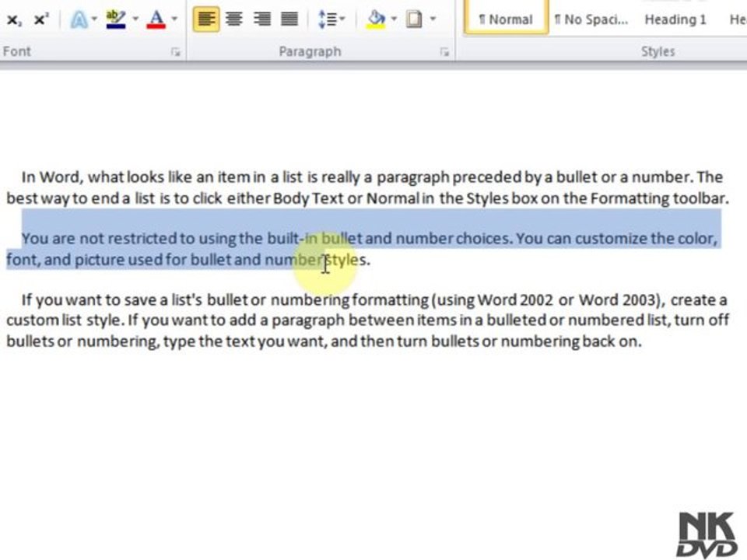747x560 pixels.
Task: Expand highlight color dropdown arrow
Action: tap(135, 19)
